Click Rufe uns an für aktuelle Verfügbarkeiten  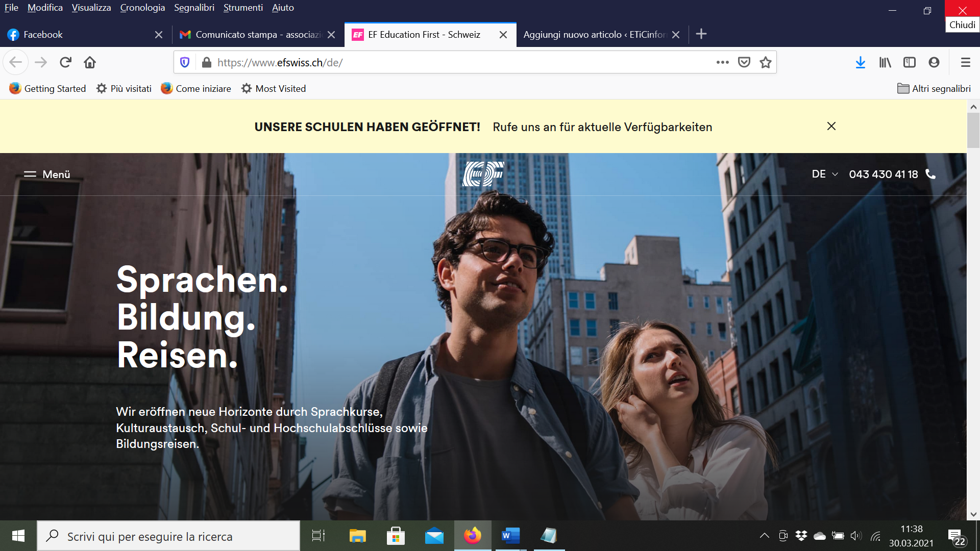602,127
